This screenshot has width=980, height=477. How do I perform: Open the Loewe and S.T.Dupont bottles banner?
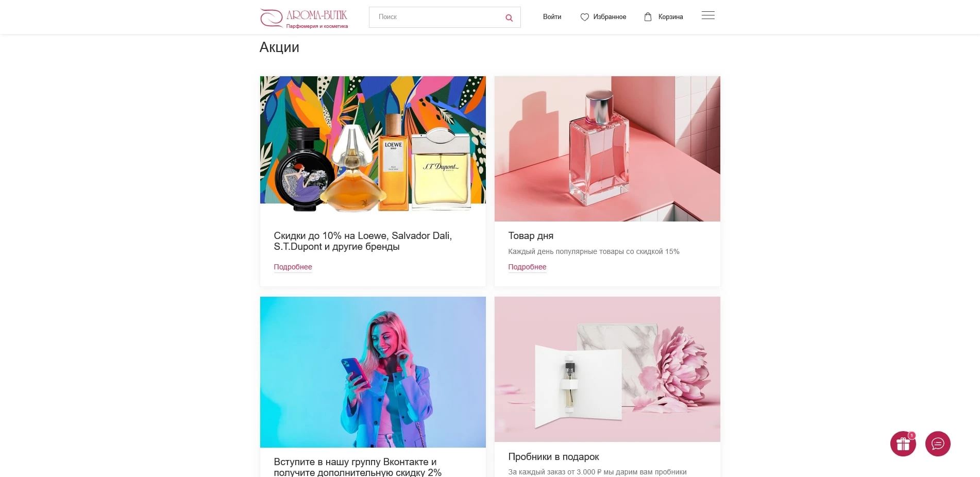click(373, 144)
